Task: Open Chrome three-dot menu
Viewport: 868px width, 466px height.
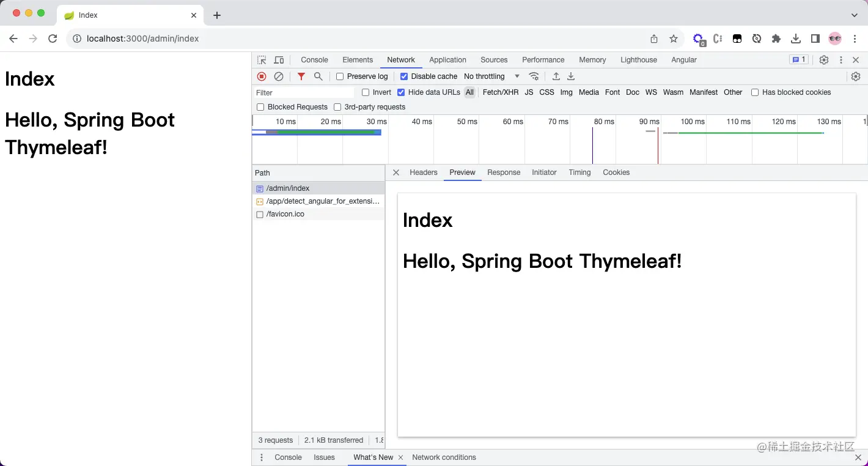Action: 855,39
